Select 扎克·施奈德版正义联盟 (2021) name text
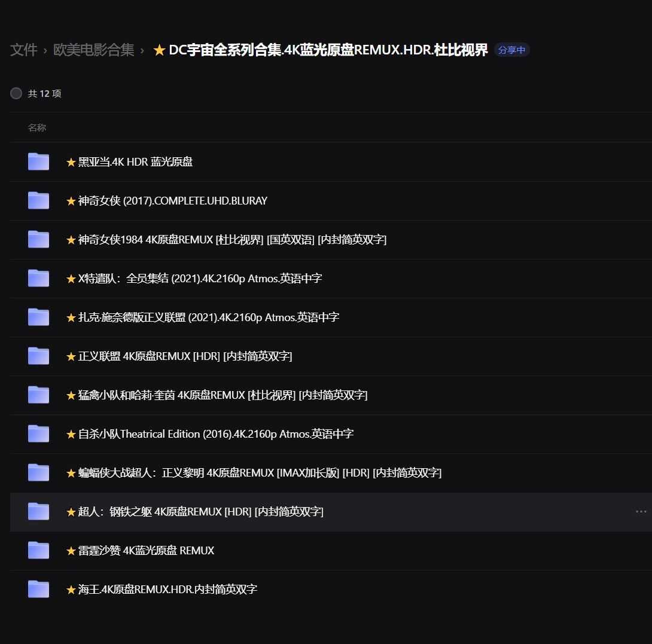The width and height of the screenshot is (652, 644). click(209, 318)
